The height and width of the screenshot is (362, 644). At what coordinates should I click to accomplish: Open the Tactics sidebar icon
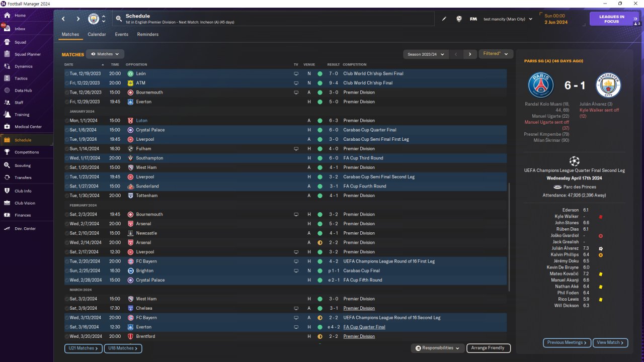7,78
